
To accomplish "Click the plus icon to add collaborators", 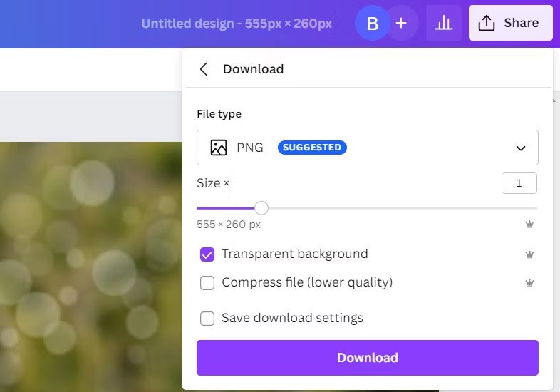I will pos(401,24).
